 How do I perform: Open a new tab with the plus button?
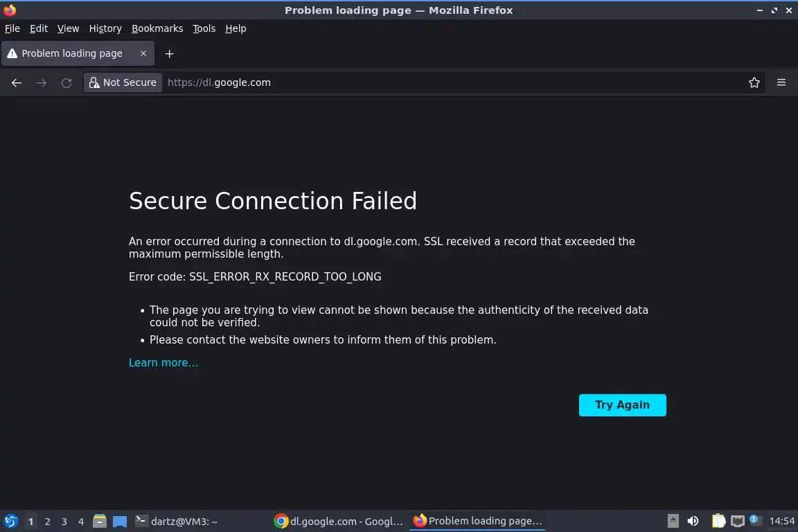point(169,53)
